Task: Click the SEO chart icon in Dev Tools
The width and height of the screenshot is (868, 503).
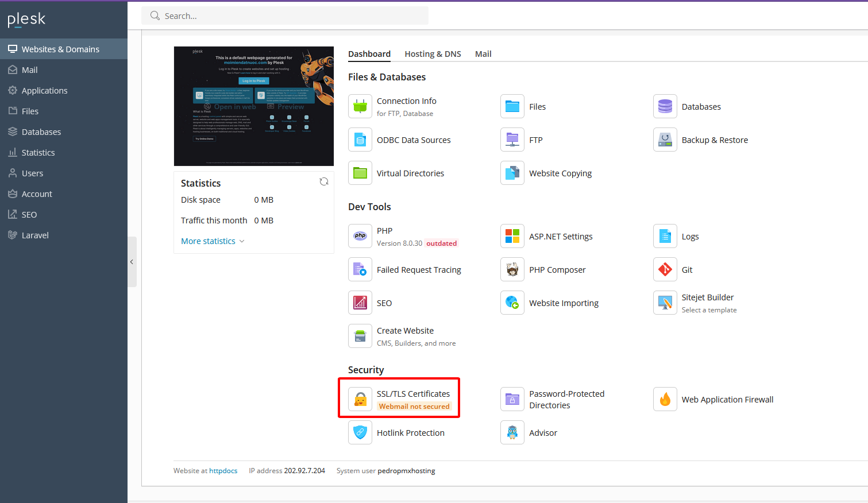Action: 360,303
